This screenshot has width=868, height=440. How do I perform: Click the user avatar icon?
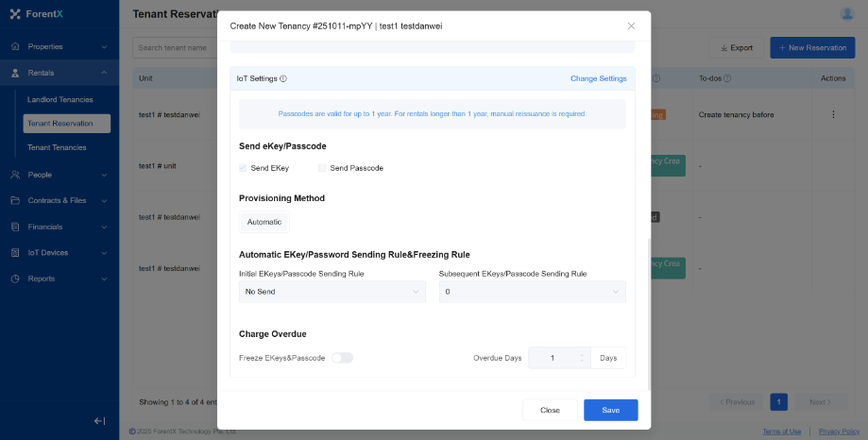[x=846, y=13]
